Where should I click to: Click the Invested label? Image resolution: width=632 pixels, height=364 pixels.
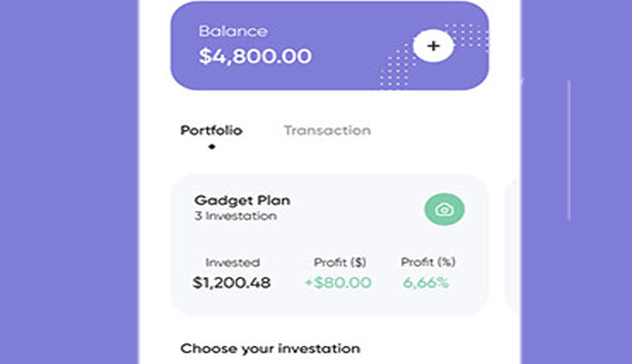[232, 262]
